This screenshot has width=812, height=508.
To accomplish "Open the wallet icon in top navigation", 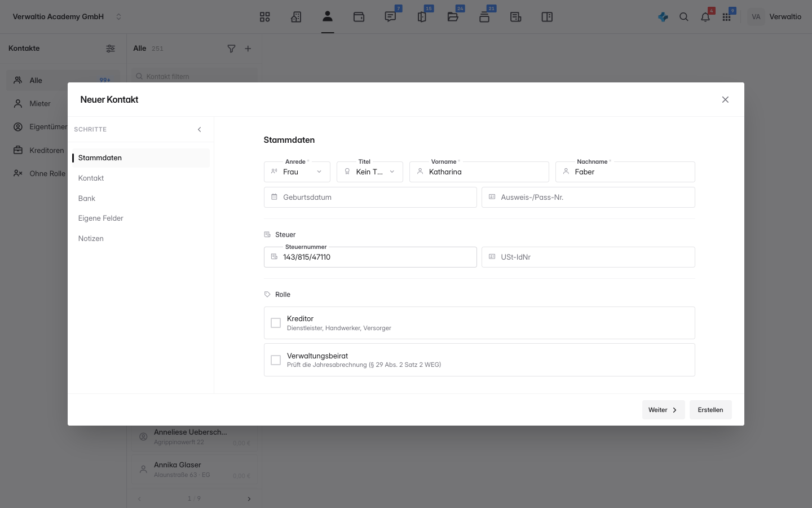I will [359, 17].
